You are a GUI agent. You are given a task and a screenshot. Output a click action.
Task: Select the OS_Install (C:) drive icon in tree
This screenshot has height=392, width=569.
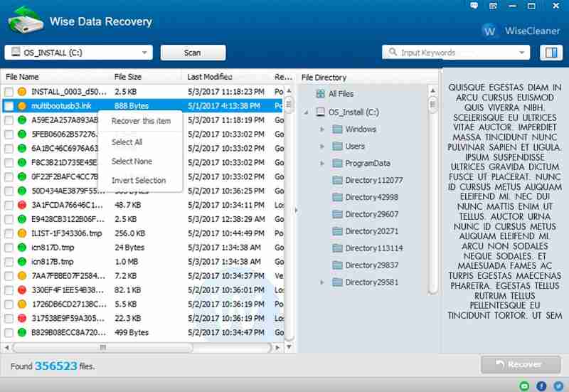pos(320,112)
